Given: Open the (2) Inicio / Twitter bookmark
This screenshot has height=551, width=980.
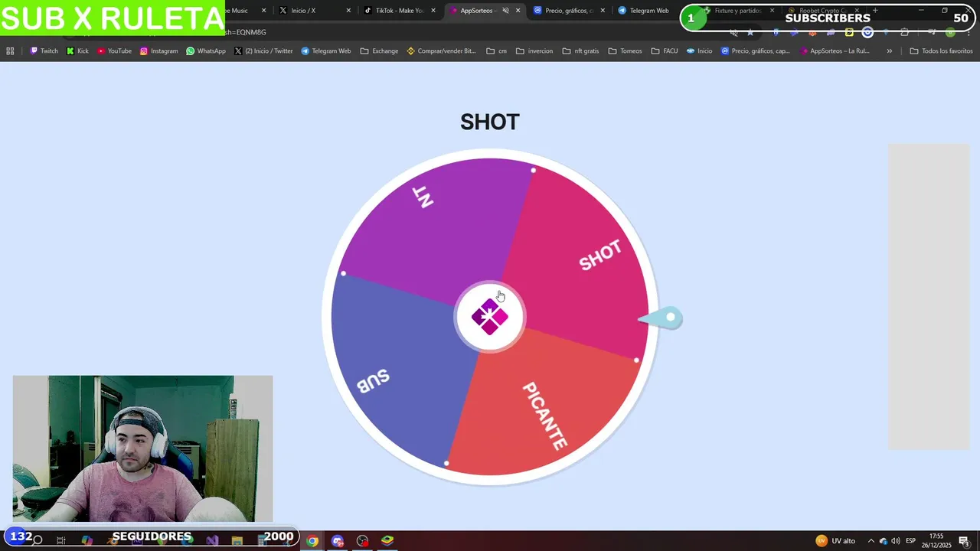Looking at the screenshot, I should tap(263, 51).
